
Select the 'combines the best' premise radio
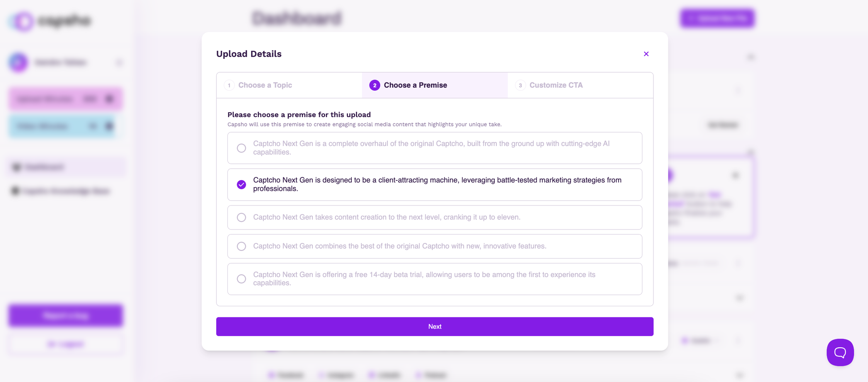pos(242,246)
